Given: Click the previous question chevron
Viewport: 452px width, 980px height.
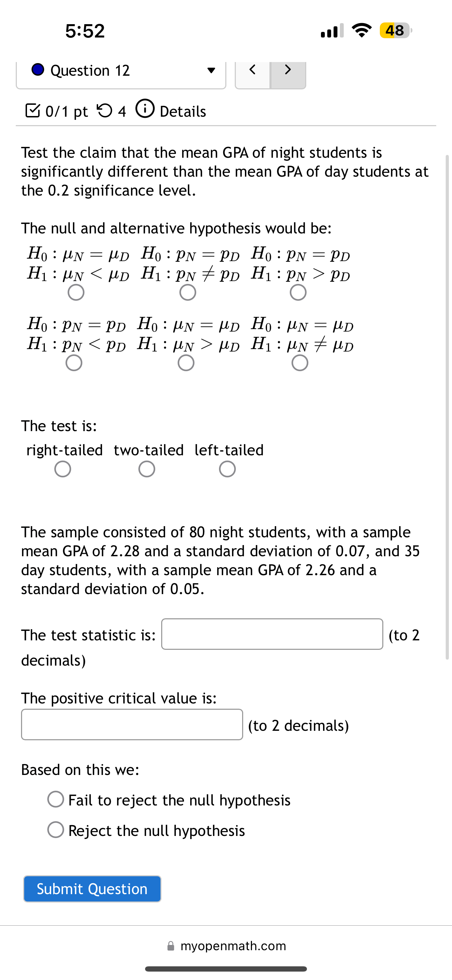Looking at the screenshot, I should (x=252, y=70).
